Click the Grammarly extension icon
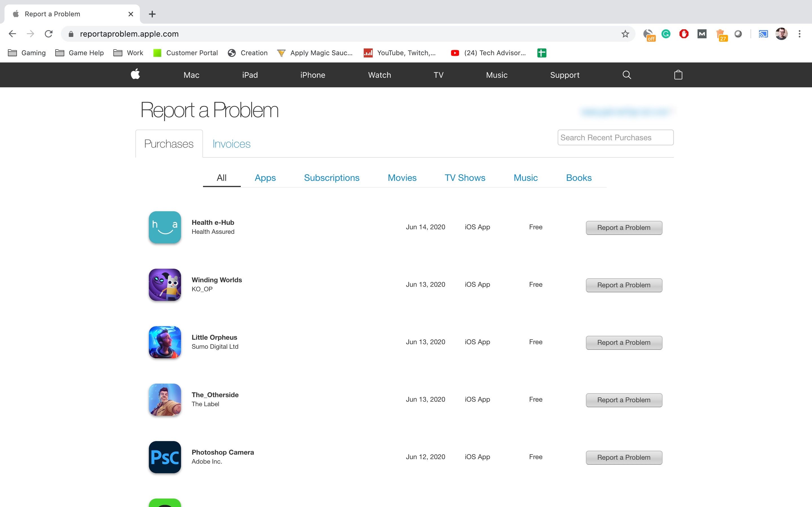The width and height of the screenshot is (812, 507). [x=666, y=34]
